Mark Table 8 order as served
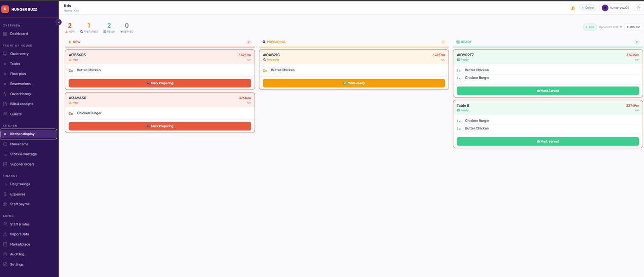This screenshot has height=277, width=644. pos(548,141)
